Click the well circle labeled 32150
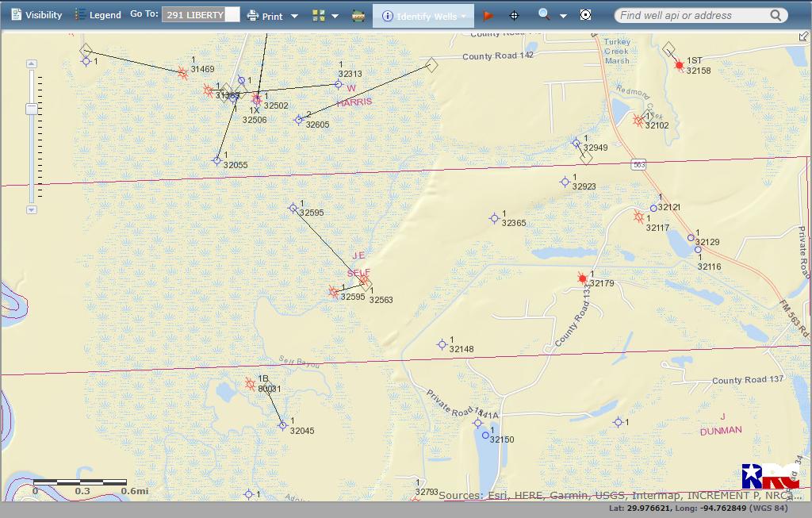Image resolution: width=812 pixels, height=518 pixels. click(486, 436)
